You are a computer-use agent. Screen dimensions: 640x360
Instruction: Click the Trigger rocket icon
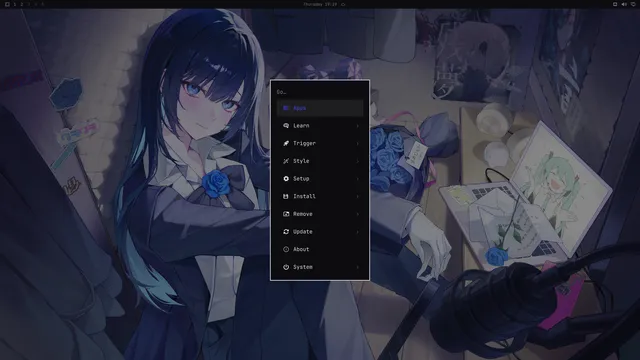(x=286, y=143)
